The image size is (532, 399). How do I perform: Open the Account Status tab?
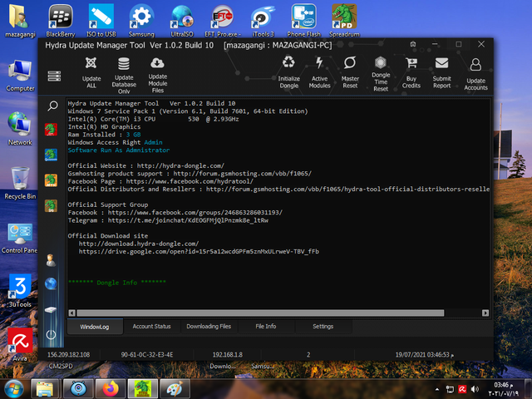click(151, 327)
